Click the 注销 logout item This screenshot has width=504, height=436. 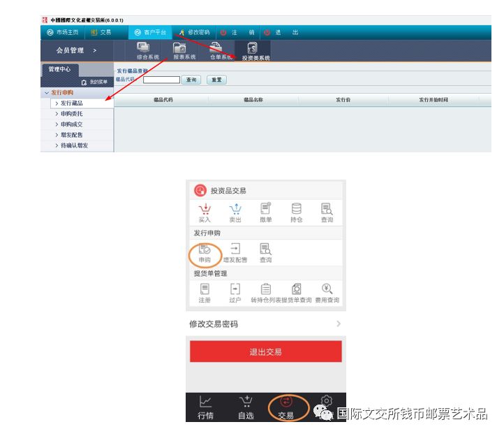237,32
